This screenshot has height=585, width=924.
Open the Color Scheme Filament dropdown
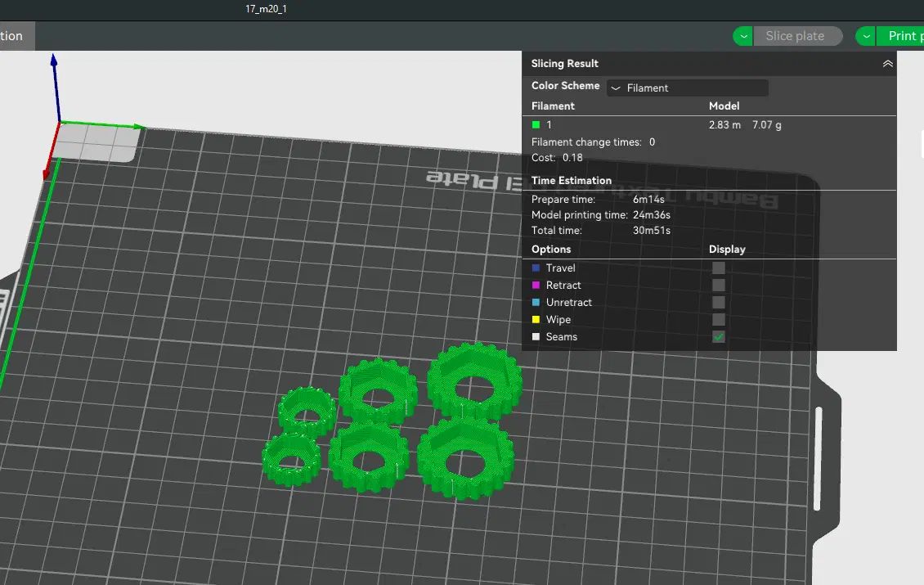click(687, 88)
